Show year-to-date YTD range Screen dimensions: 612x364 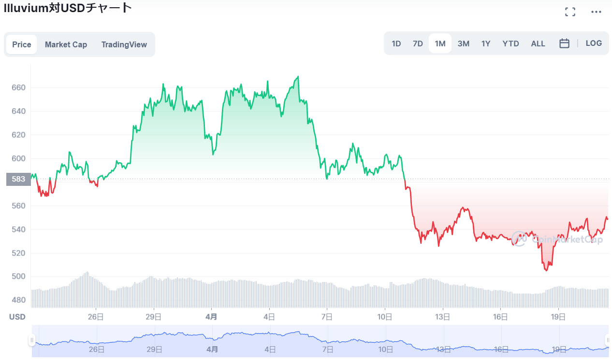510,43
